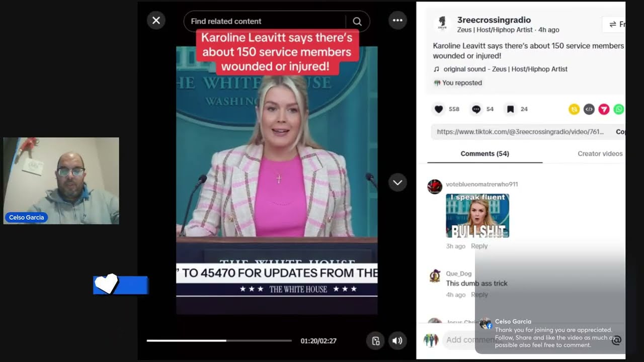644x362 pixels.
Task: Click the search magnifier icon
Action: 357,21
